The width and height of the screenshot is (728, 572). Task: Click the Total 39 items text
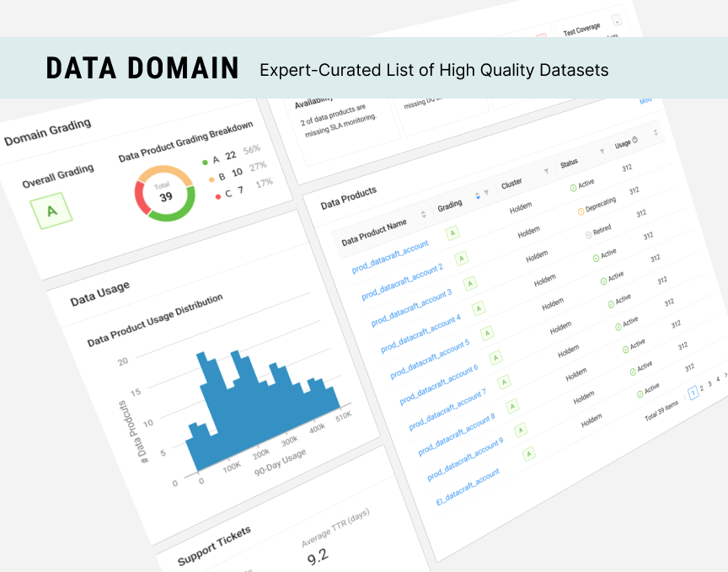click(661, 411)
